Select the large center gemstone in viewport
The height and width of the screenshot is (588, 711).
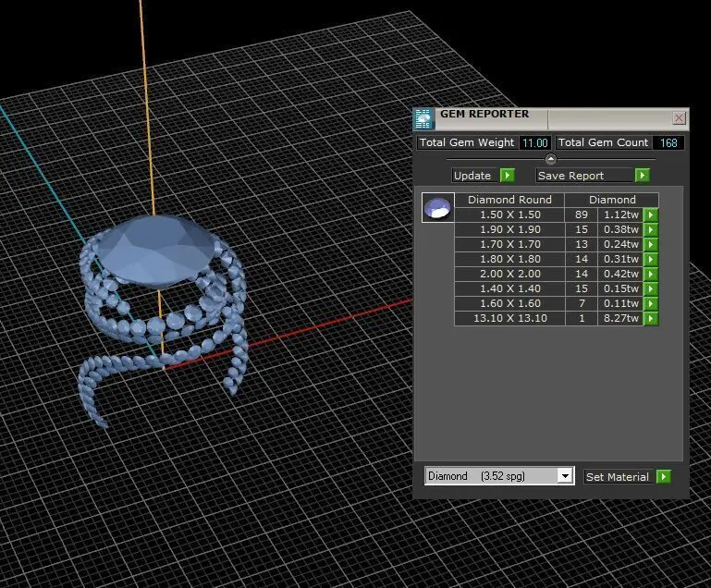156,251
